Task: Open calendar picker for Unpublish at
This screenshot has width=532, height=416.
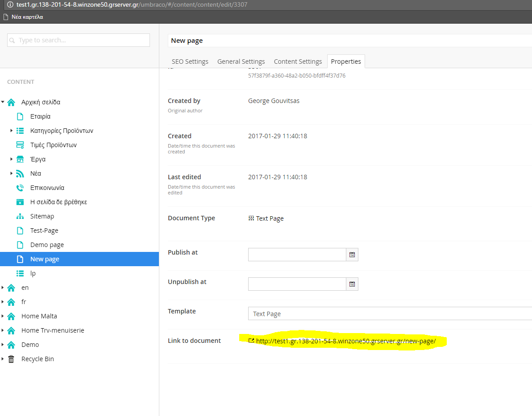Action: tap(352, 284)
